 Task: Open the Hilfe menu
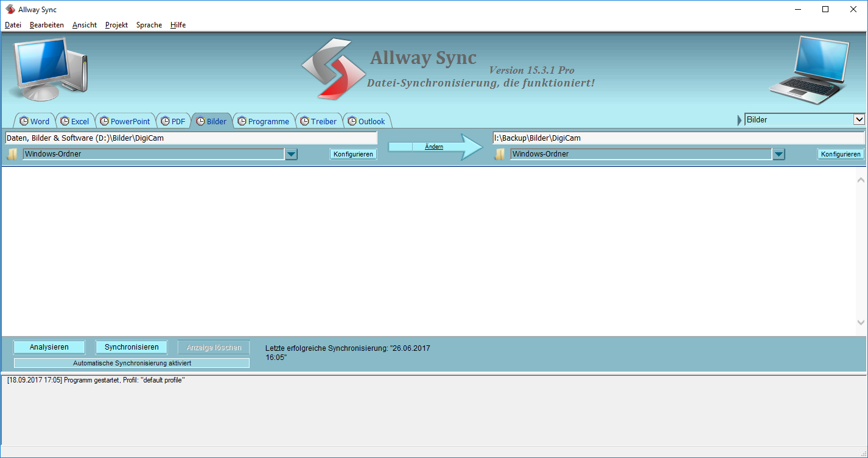(x=178, y=25)
